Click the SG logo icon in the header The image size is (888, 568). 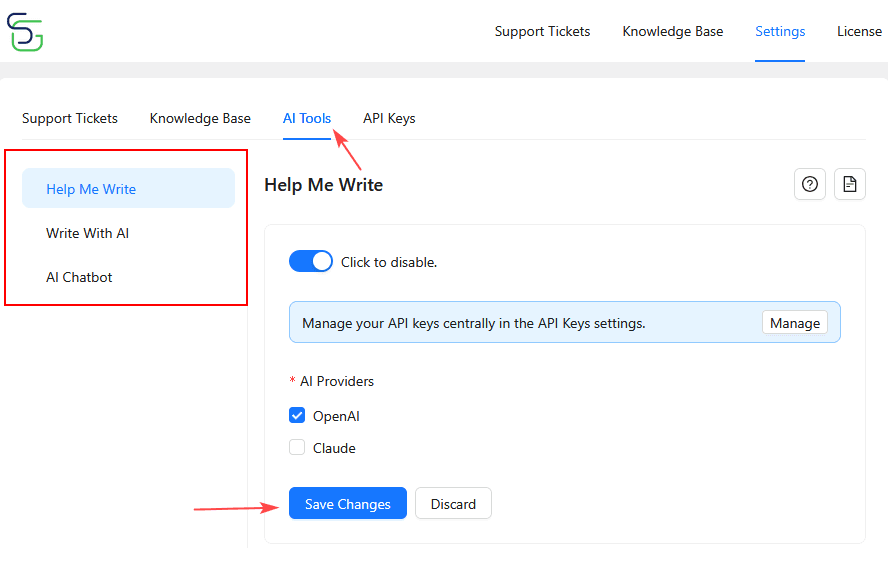click(25, 32)
